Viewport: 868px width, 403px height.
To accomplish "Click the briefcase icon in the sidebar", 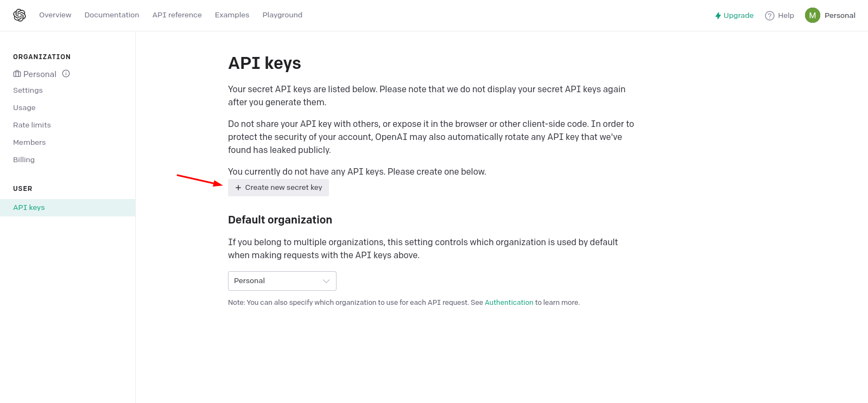I will click(17, 74).
